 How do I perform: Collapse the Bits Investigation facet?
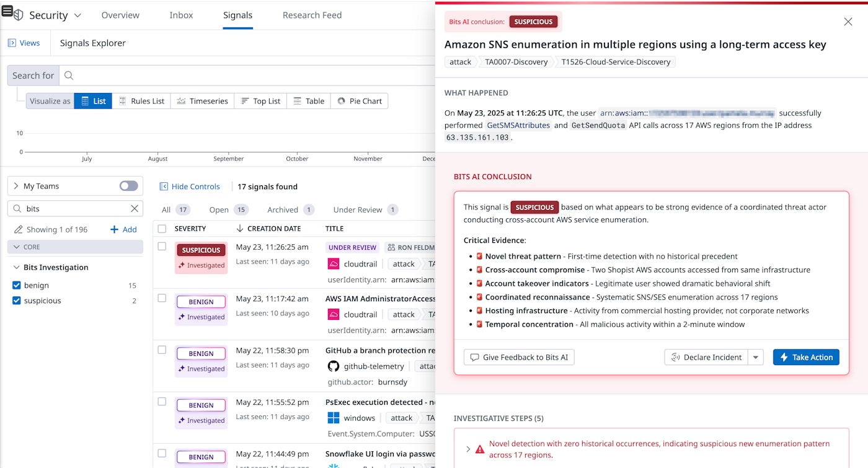[16, 267]
